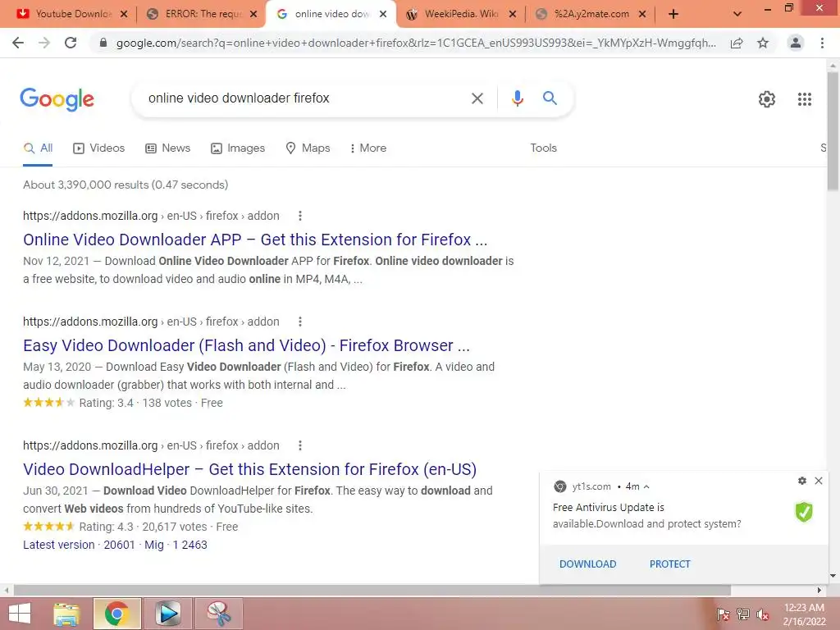840x630 pixels.
Task: Open the media player taskbar icon
Action: [167, 614]
